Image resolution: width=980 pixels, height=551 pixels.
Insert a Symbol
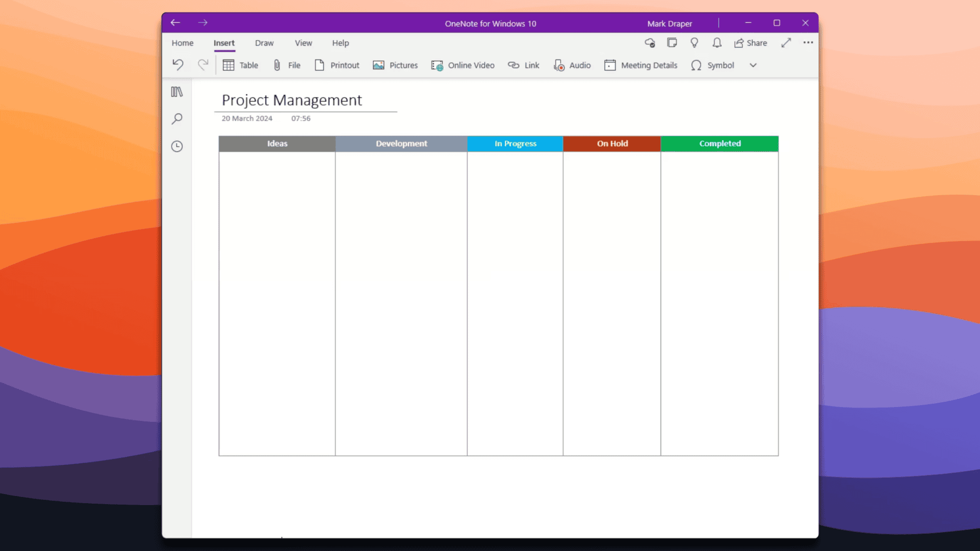coord(713,65)
